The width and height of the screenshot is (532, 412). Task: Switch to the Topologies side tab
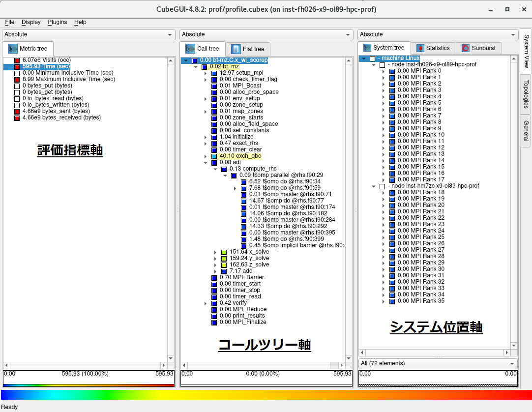526,94
